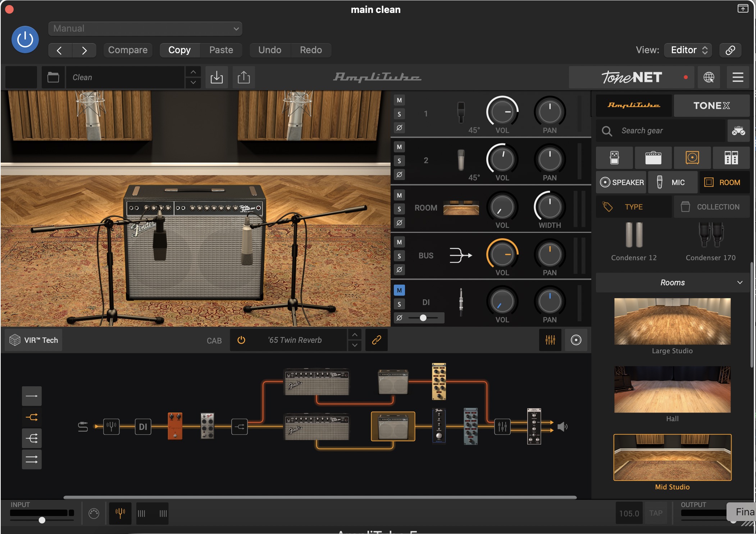Click the Copy button
756x534 pixels.
[179, 50]
